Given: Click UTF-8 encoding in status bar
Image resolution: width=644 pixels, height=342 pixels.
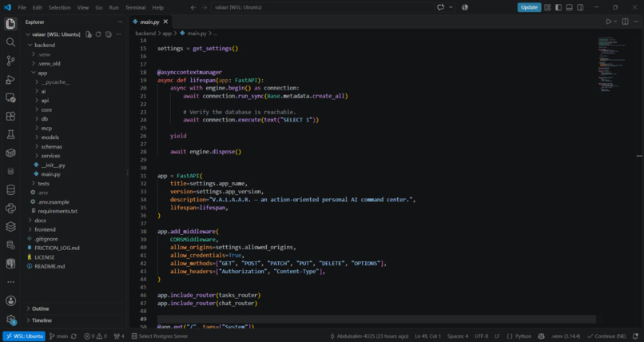Looking at the screenshot, I should pos(481,336).
